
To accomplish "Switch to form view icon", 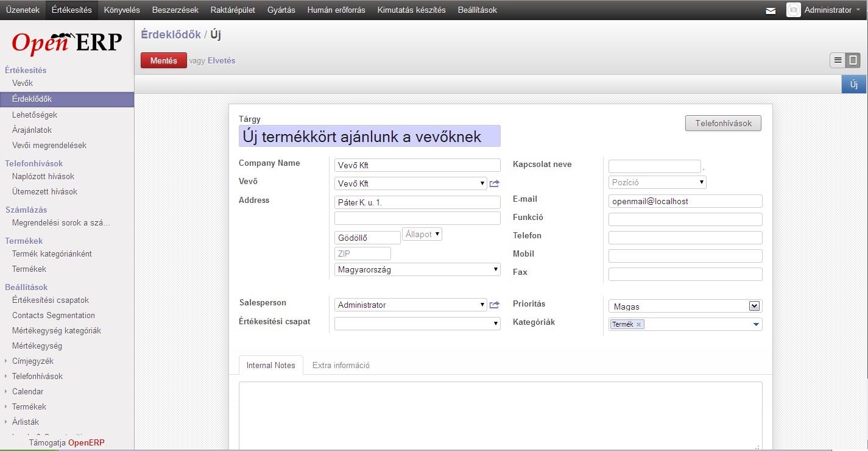I will [853, 60].
